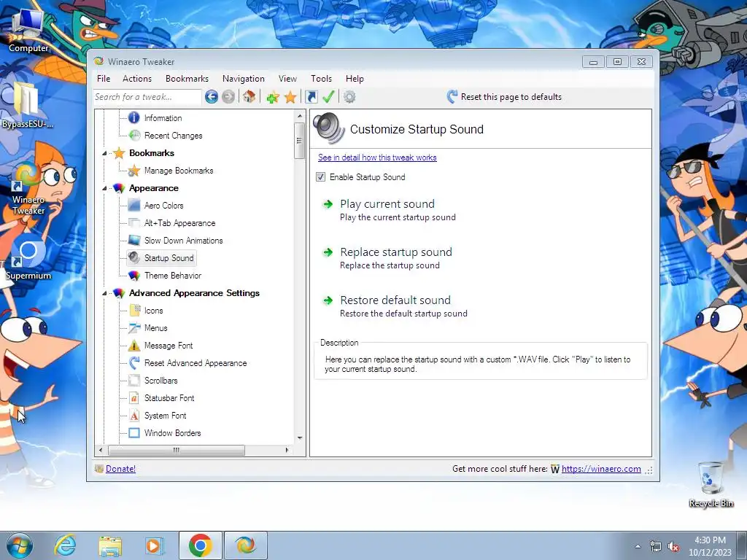The image size is (747, 560).
Task: Click the Icons tree item icon
Action: tap(134, 311)
